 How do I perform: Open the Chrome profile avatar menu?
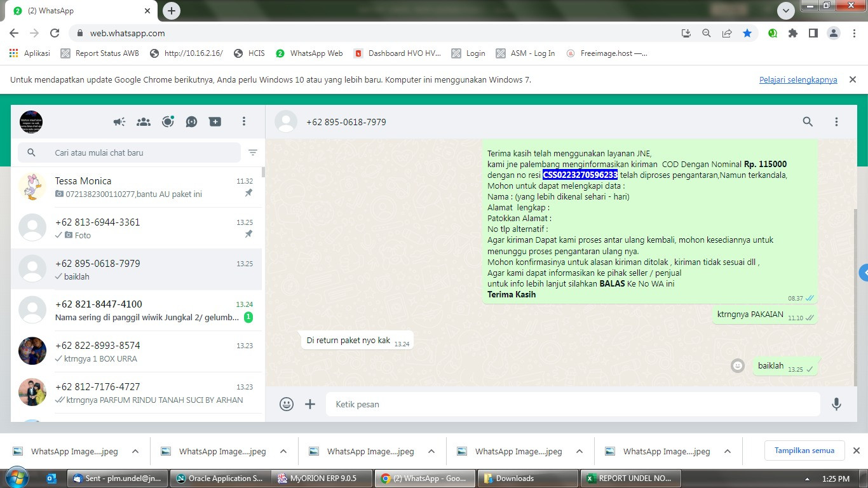point(834,33)
